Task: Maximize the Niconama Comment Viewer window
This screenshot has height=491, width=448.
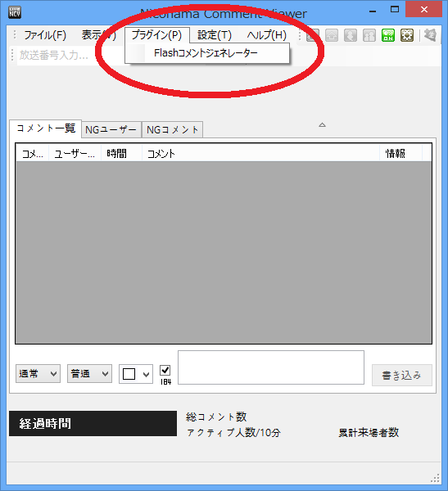Action: [x=395, y=10]
